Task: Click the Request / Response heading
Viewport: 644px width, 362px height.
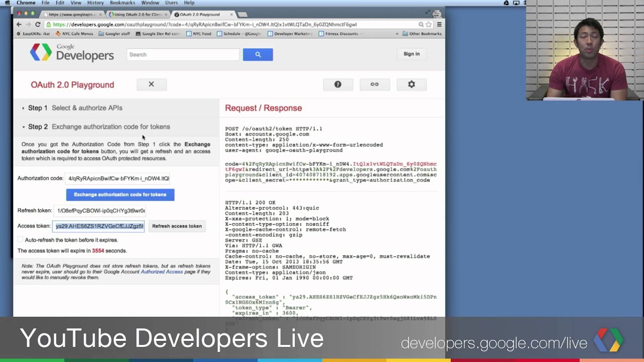Action: 263,108
